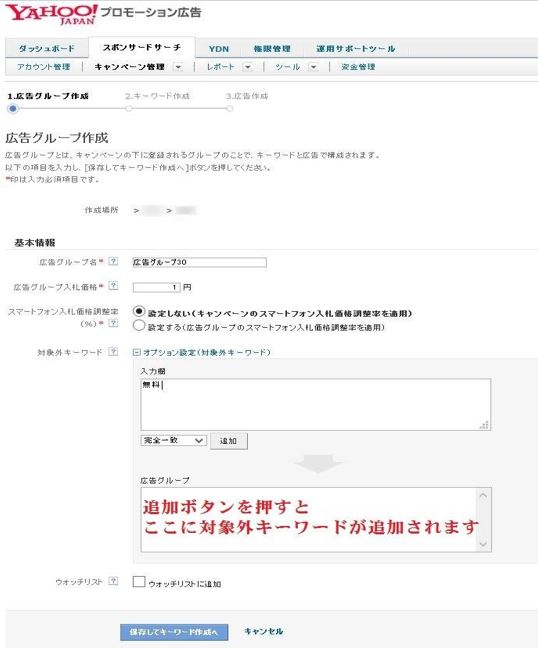538x648 pixels.
Task: Click help icon next to 広告グループ名
Action: point(113,261)
